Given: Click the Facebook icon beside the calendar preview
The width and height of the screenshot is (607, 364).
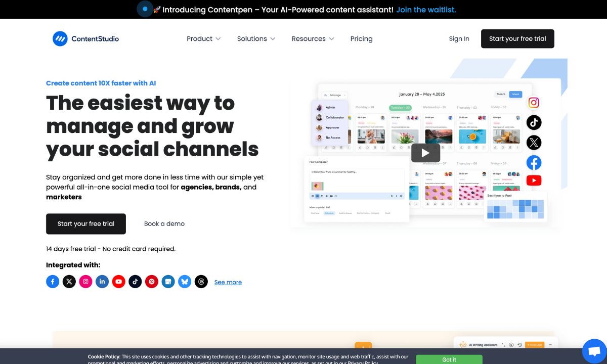Looking at the screenshot, I should coord(534,162).
